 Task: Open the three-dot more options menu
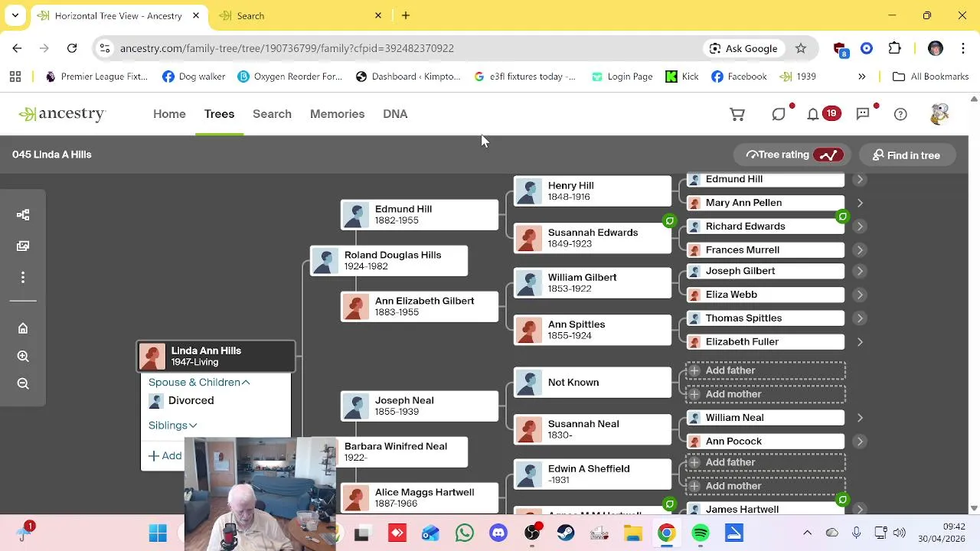pyautogui.click(x=23, y=277)
